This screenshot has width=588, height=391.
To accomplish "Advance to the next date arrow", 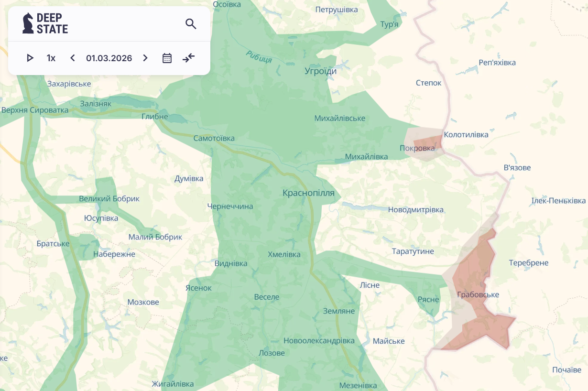I will pos(145,58).
